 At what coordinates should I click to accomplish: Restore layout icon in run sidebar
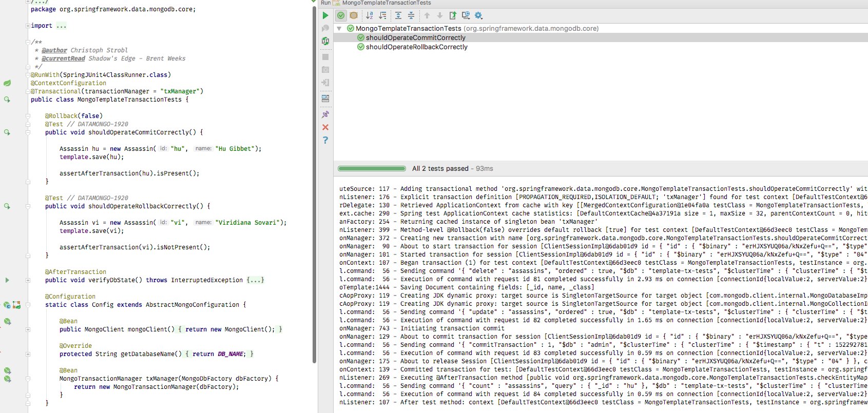pyautogui.click(x=325, y=98)
